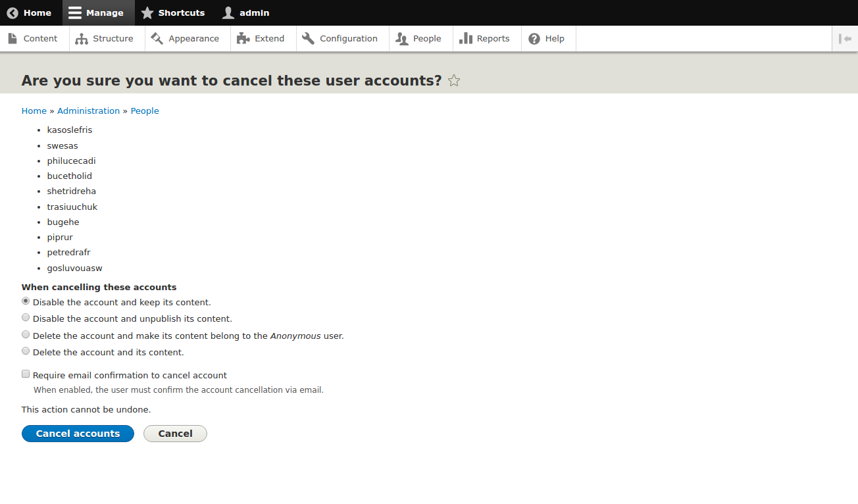This screenshot has width=858, height=504.
Task: Select Disable account and unpublish content
Action: (26, 318)
